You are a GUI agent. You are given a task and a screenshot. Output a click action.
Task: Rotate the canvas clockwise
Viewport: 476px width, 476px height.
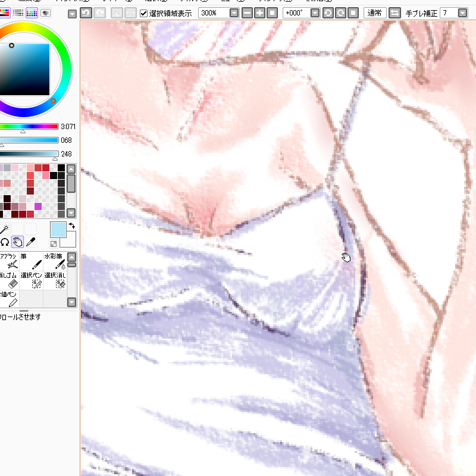pos(340,13)
